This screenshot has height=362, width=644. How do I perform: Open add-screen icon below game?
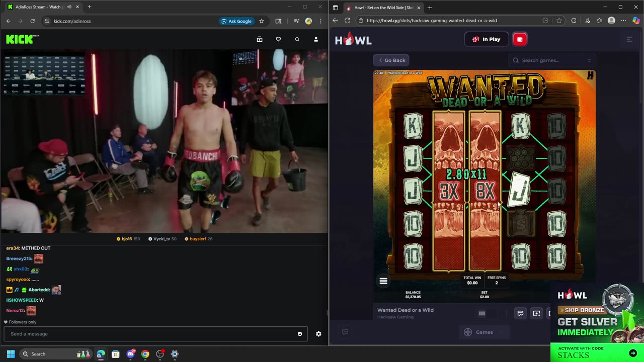(537, 313)
